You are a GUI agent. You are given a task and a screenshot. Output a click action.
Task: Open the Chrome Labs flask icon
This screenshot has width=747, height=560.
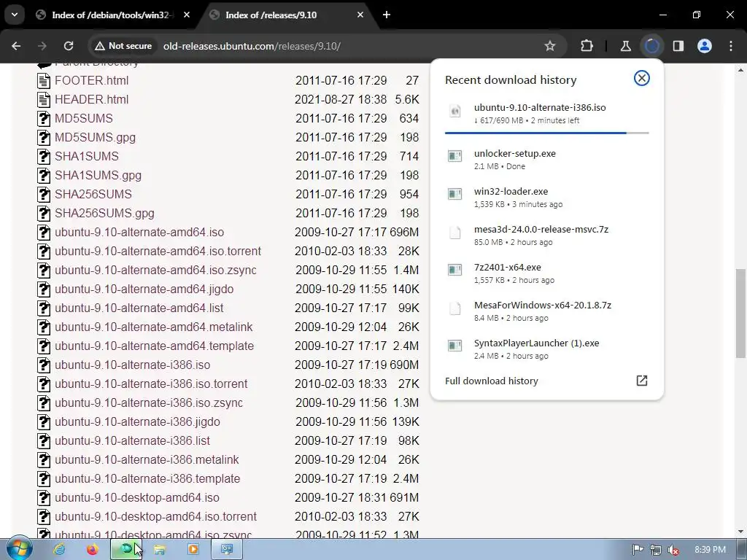(625, 46)
